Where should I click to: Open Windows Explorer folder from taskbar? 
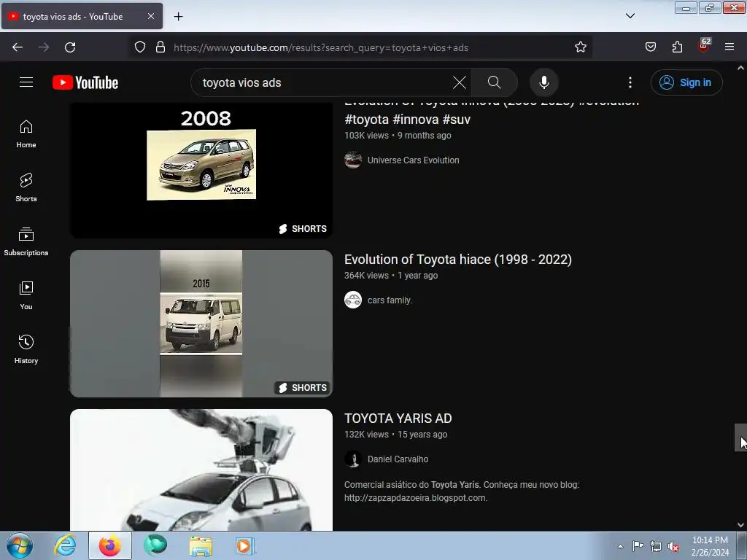201,545
